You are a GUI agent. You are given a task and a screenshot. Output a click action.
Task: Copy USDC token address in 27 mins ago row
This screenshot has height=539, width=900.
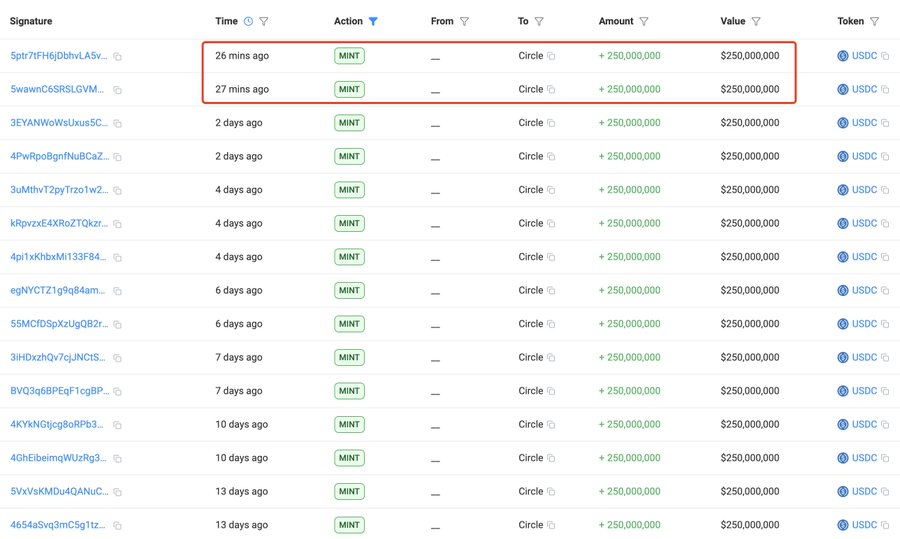[885, 90]
